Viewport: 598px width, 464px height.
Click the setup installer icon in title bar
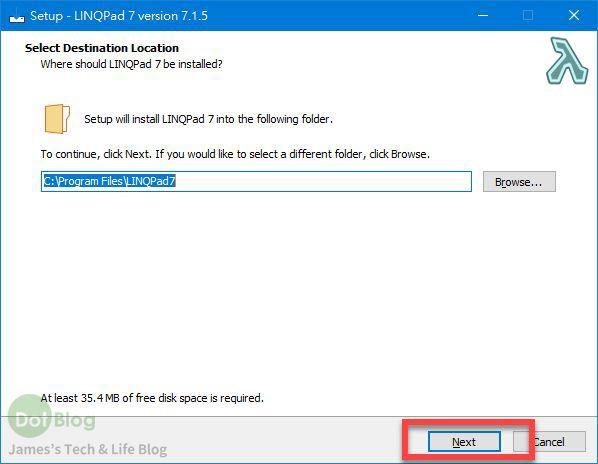17,16
